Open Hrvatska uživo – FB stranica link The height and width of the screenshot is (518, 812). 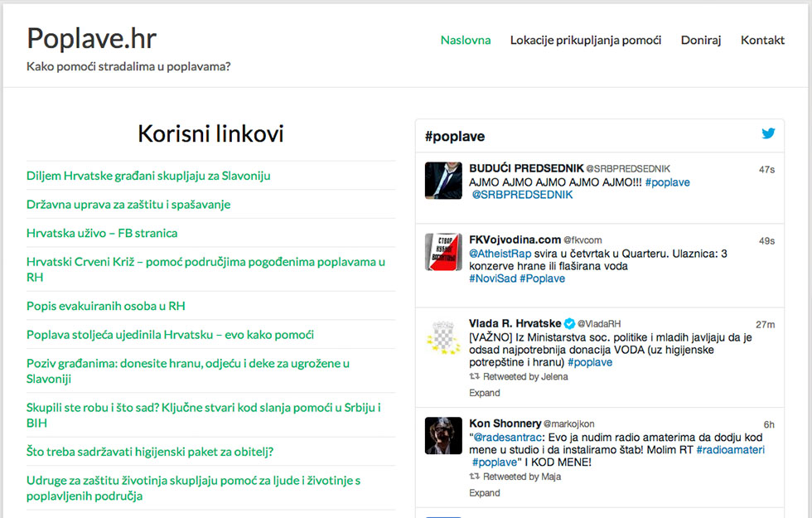(102, 233)
